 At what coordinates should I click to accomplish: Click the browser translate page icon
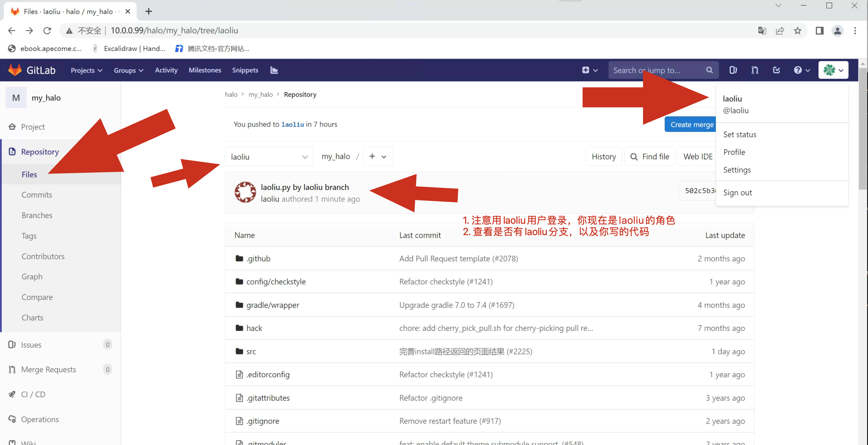point(762,31)
